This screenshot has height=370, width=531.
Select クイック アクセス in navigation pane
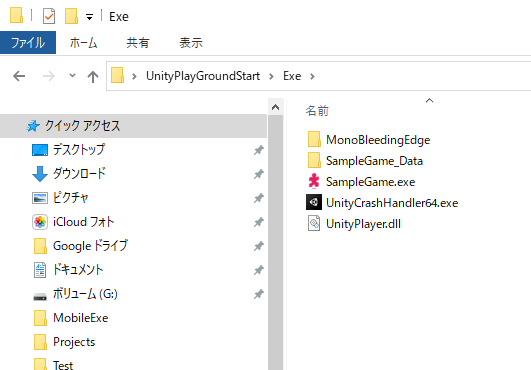pos(133,126)
